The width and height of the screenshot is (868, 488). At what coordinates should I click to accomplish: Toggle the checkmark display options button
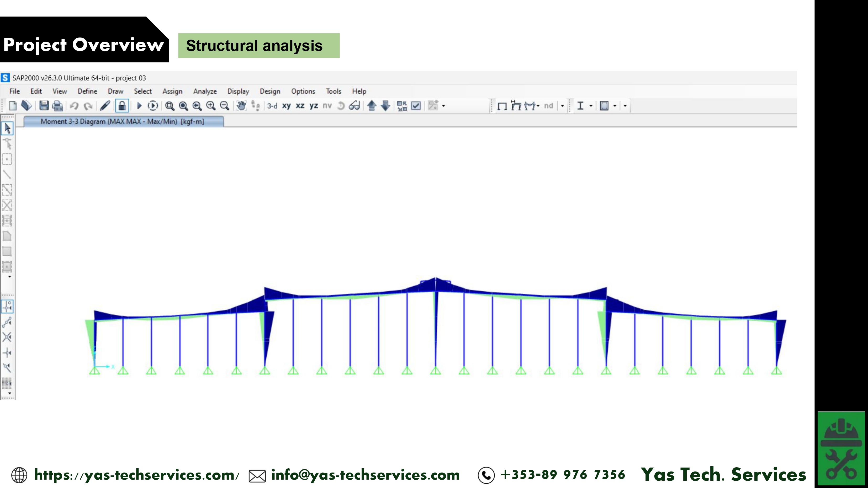pos(416,106)
